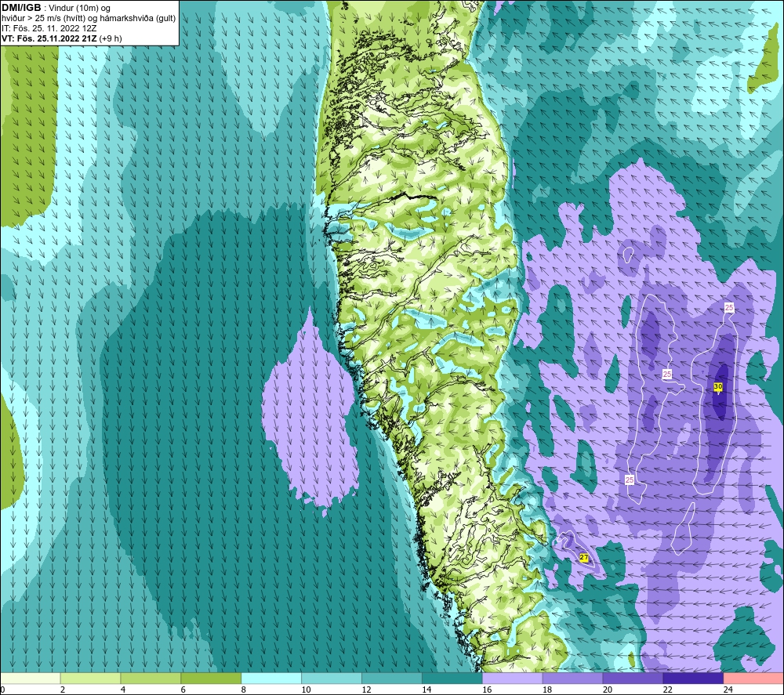
Task: Click the legend scale value '24'
Action: (728, 690)
